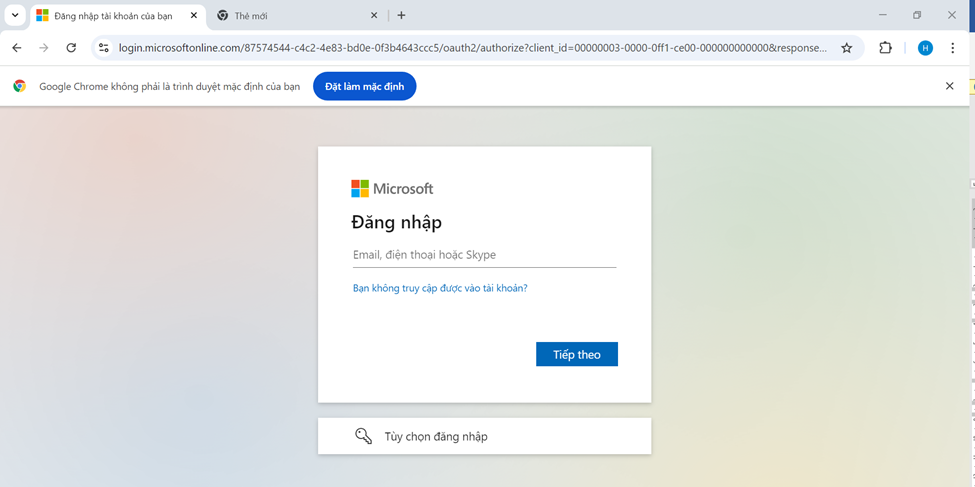Expand the tab search dropdown arrow
The image size is (975, 487).
(15, 15)
